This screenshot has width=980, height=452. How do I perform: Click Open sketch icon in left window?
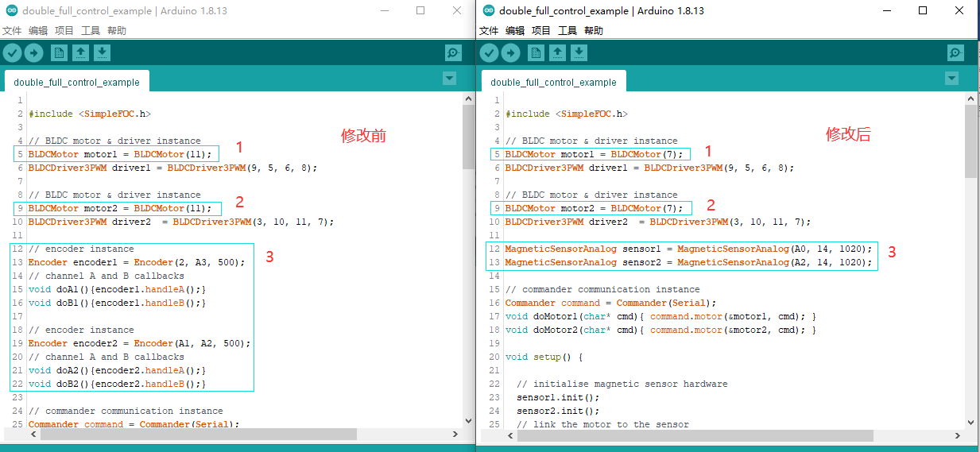click(x=80, y=53)
